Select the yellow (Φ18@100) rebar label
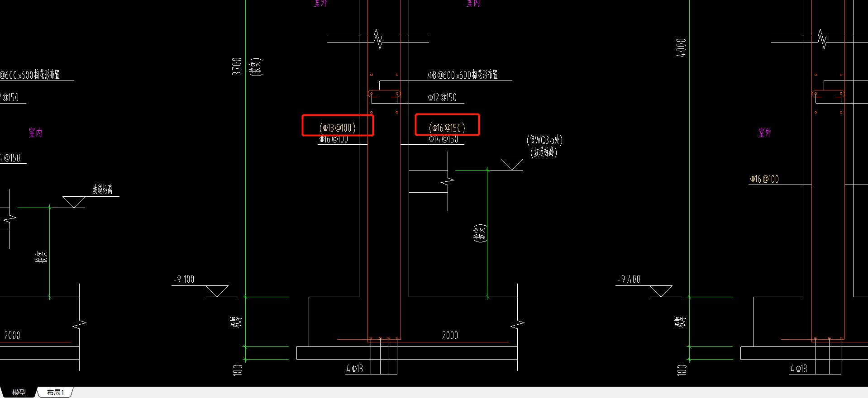 tap(338, 128)
